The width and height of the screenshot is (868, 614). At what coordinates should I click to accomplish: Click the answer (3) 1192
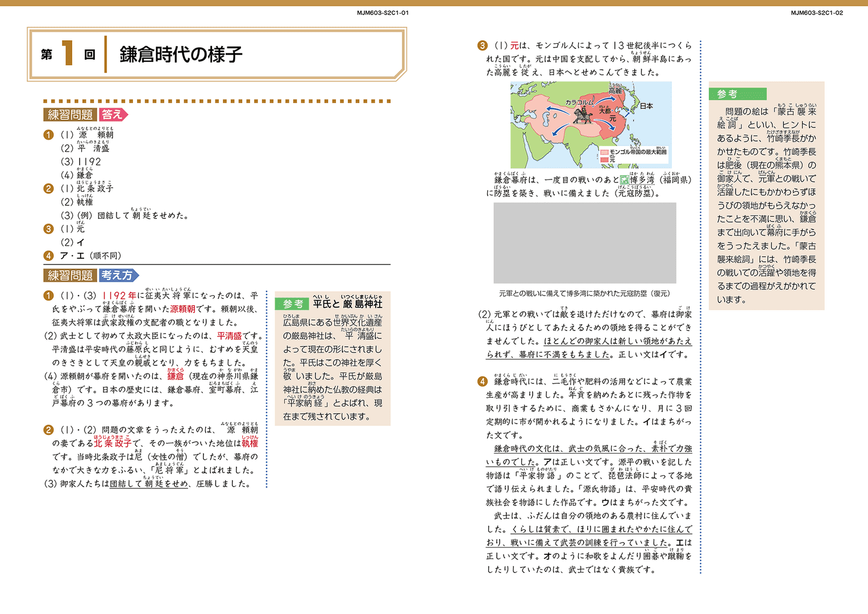coord(81,162)
